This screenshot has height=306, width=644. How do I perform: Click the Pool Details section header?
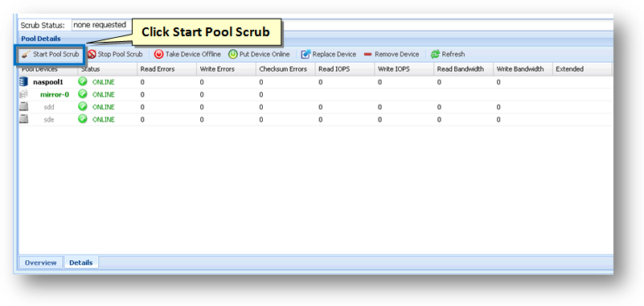click(x=41, y=39)
